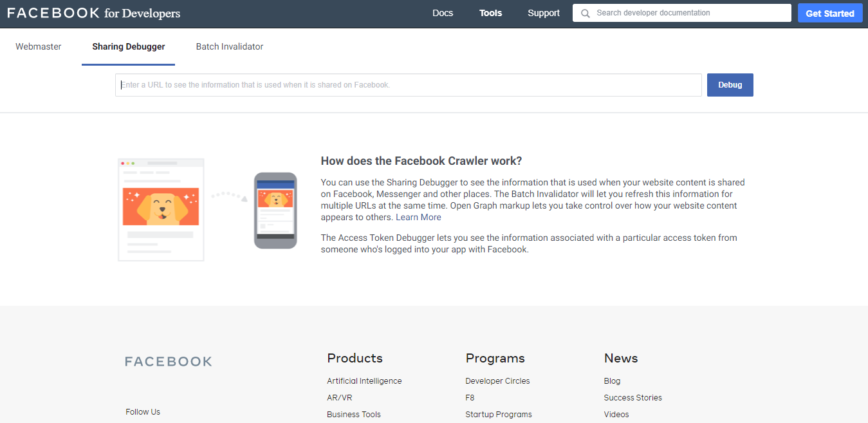Switch to the Batch Invalidator tab
Screen dimensions: 868x423
pyautogui.click(x=229, y=46)
